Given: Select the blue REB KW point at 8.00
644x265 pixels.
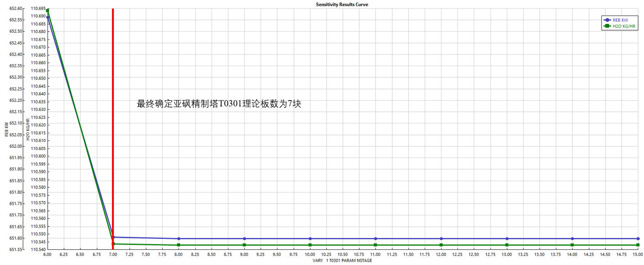Looking at the screenshot, I should point(179,239).
